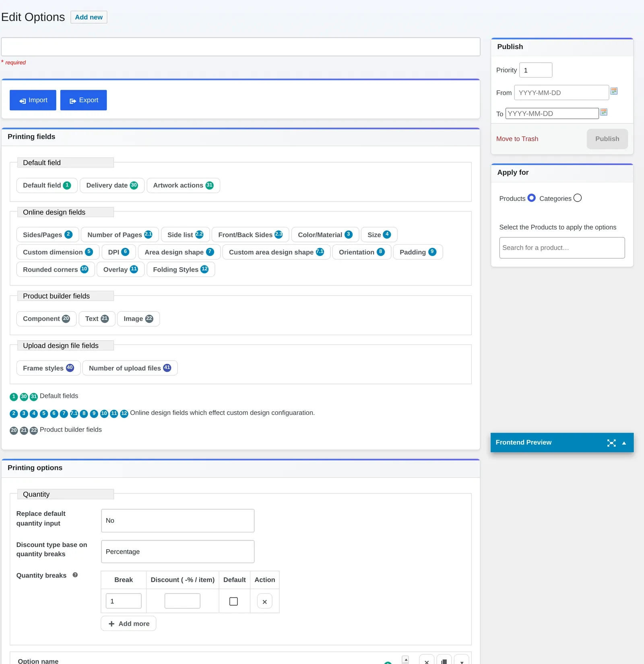The height and width of the screenshot is (664, 644).
Task: Select the Categories radio option
Action: (x=578, y=198)
